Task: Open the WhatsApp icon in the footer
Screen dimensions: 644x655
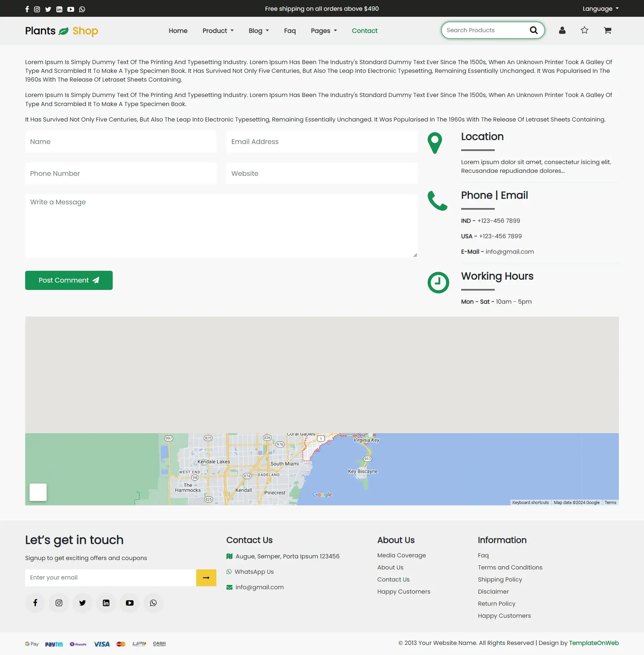Action: click(153, 603)
